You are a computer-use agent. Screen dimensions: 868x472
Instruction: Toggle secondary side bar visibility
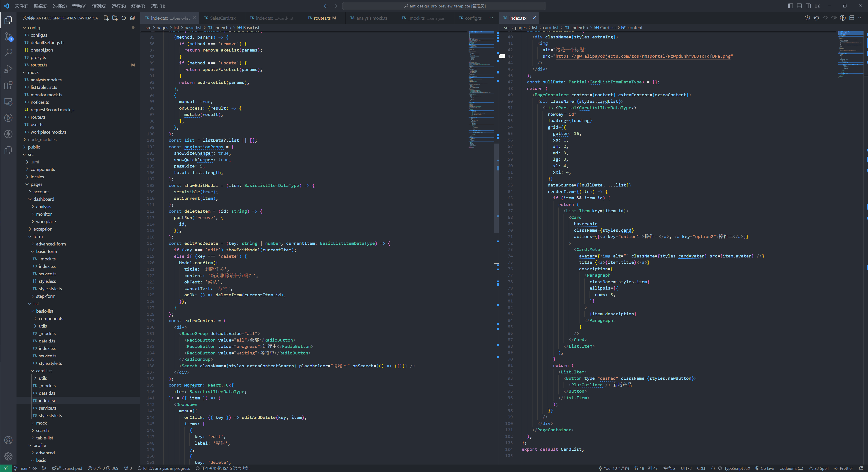[808, 6]
